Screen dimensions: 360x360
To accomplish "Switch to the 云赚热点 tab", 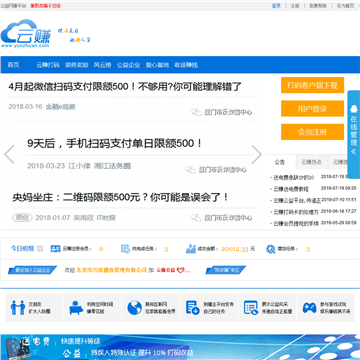I will tap(312, 162).
